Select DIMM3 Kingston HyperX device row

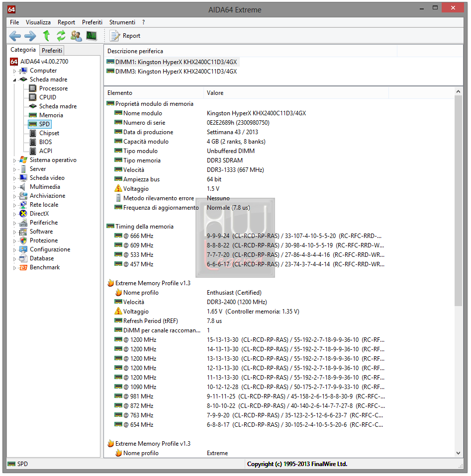click(172, 72)
